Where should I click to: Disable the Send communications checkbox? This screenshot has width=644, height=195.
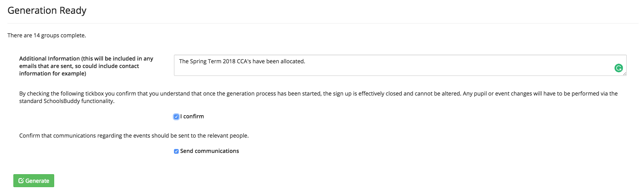tap(176, 151)
